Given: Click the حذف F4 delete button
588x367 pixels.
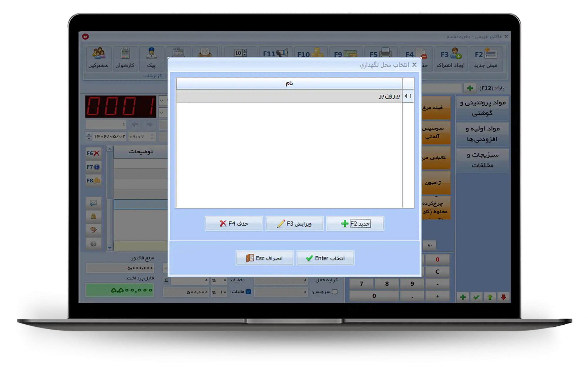Looking at the screenshot, I should coord(234,224).
